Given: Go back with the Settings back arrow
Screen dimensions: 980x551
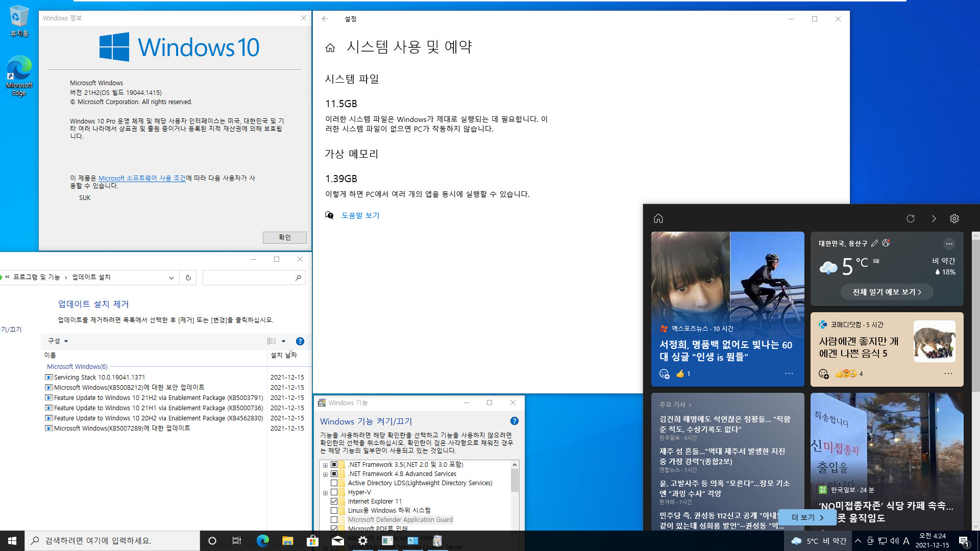Looking at the screenshot, I should click(x=325, y=19).
